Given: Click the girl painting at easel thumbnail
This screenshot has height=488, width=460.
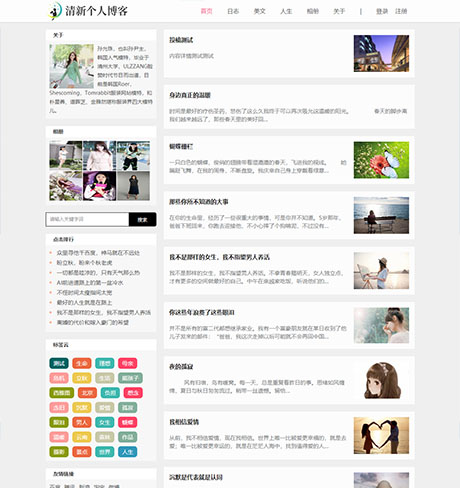Looking at the screenshot, I should coord(381,271).
